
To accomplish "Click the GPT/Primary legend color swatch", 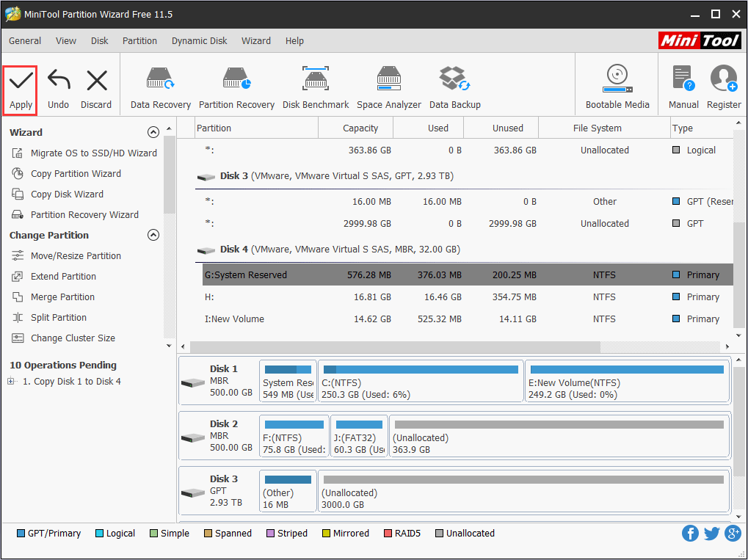I will click(x=21, y=534).
